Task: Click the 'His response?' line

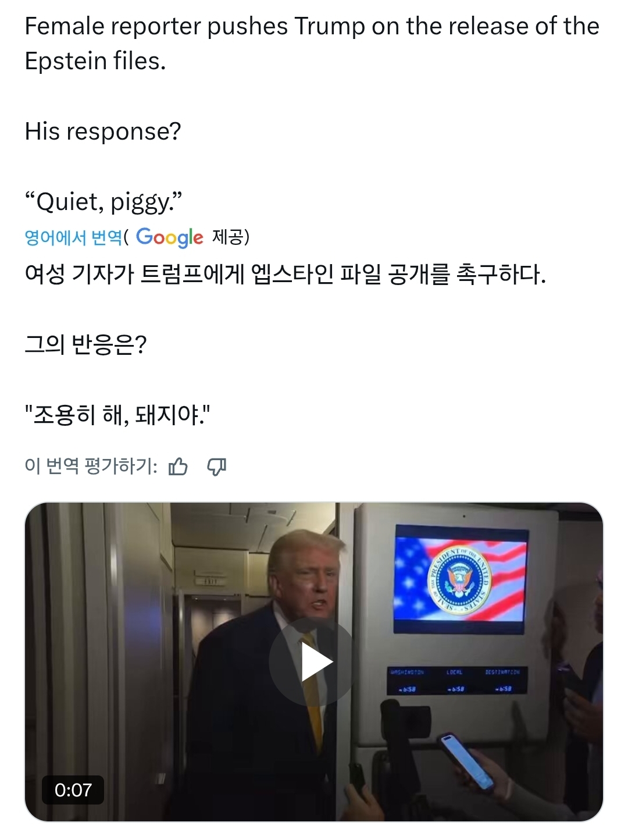Action: click(x=103, y=131)
